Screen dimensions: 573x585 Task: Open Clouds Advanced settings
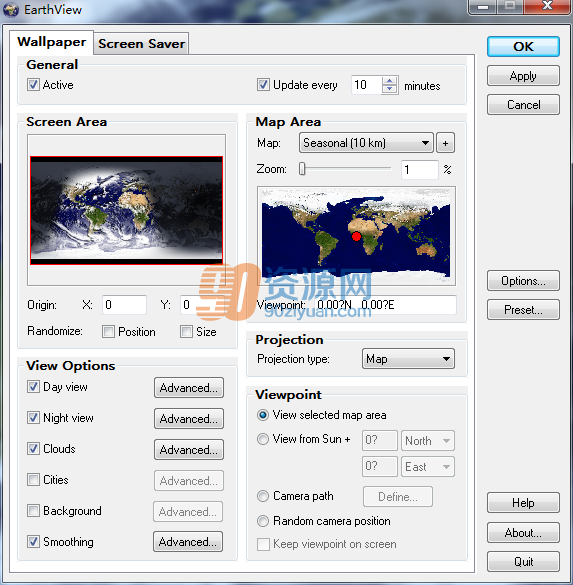189,450
